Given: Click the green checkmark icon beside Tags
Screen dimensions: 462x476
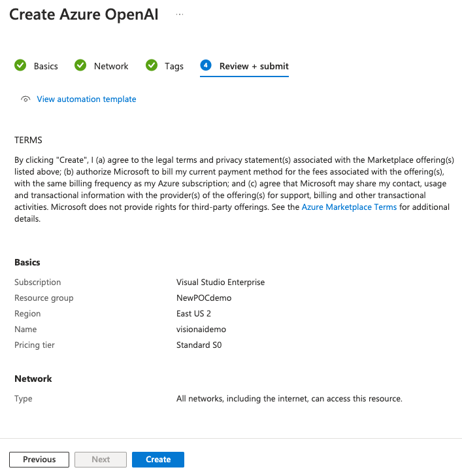Looking at the screenshot, I should (152, 65).
